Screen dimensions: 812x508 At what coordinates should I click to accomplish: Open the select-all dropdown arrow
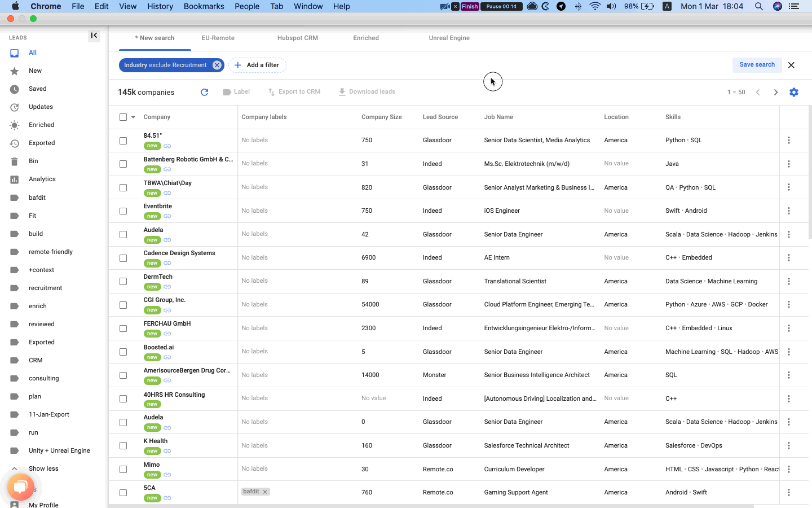[134, 117]
